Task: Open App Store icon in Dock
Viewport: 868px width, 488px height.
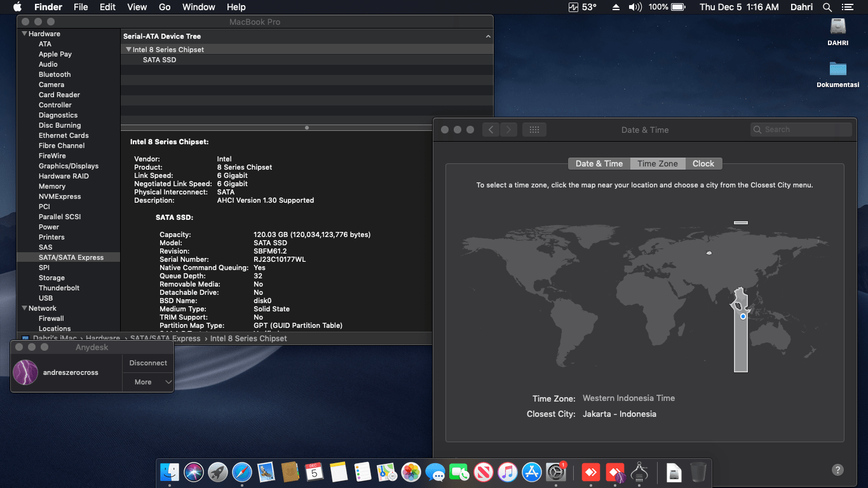Action: pos(532,472)
